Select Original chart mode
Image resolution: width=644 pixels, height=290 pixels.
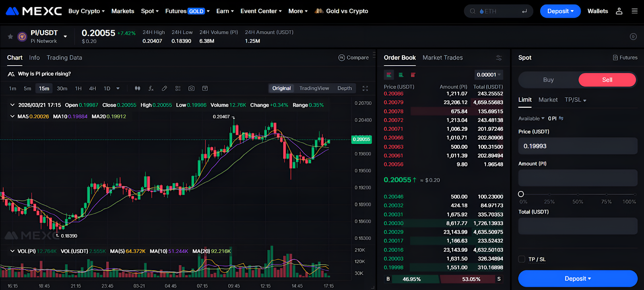[x=281, y=88]
